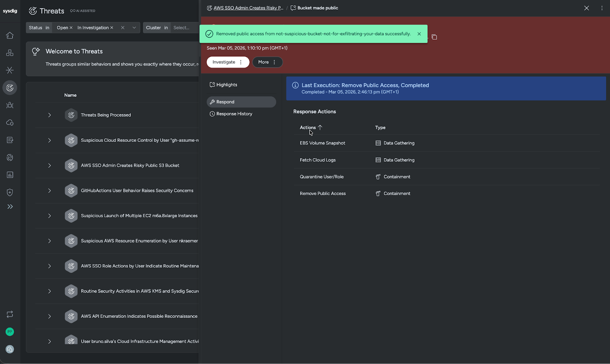
Task: Click threat icon on Routine Security Activities row
Action: coord(71,291)
